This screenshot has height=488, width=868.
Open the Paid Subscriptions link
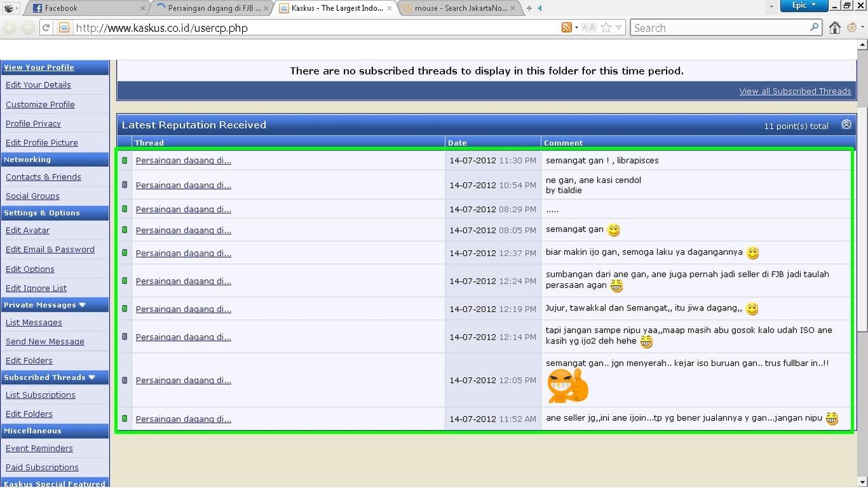pos(42,467)
